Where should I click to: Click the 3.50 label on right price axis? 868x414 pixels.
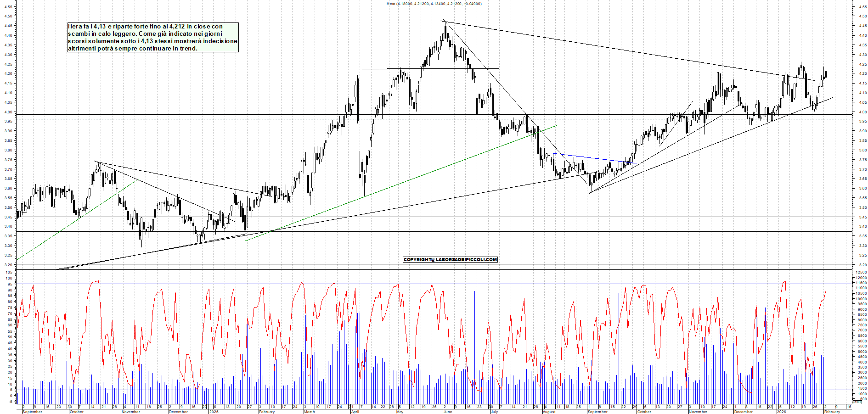862,207
